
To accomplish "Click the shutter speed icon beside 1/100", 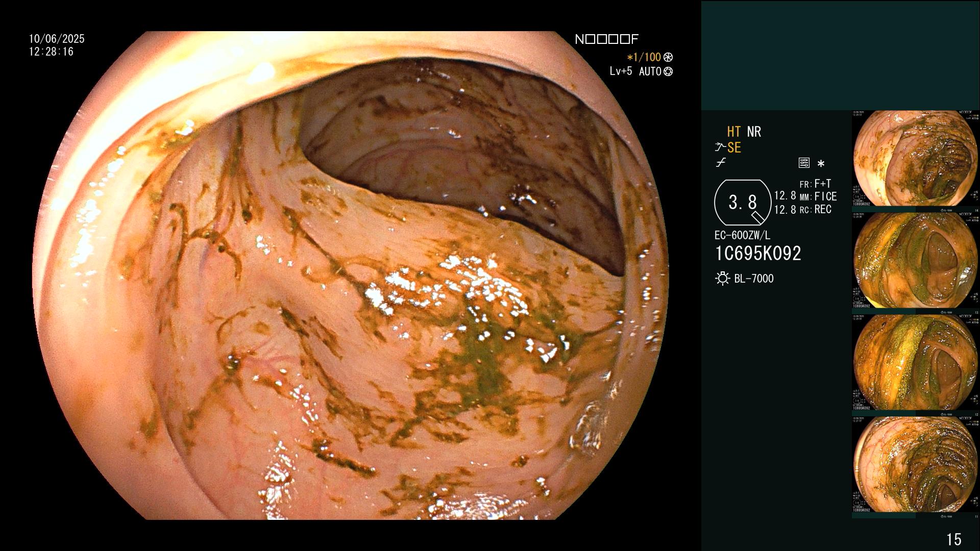I will [x=668, y=58].
